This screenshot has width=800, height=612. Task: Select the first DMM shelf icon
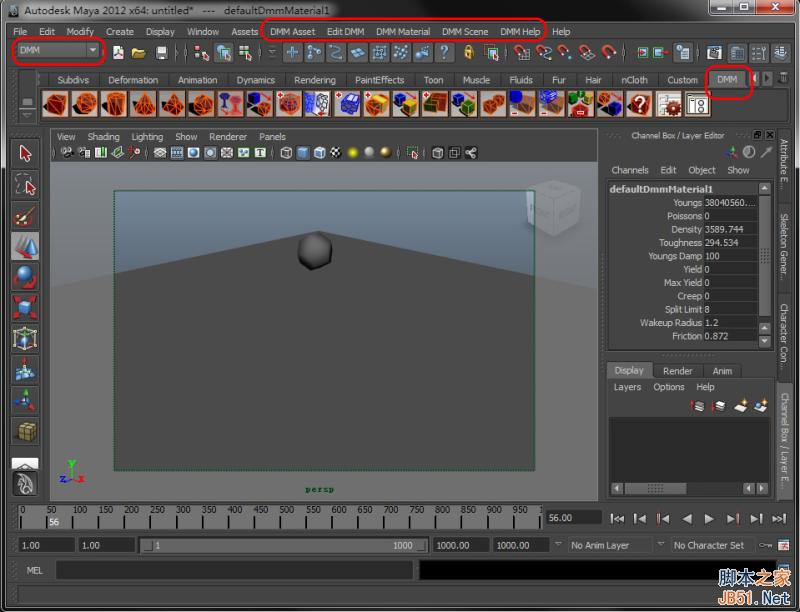tap(56, 101)
